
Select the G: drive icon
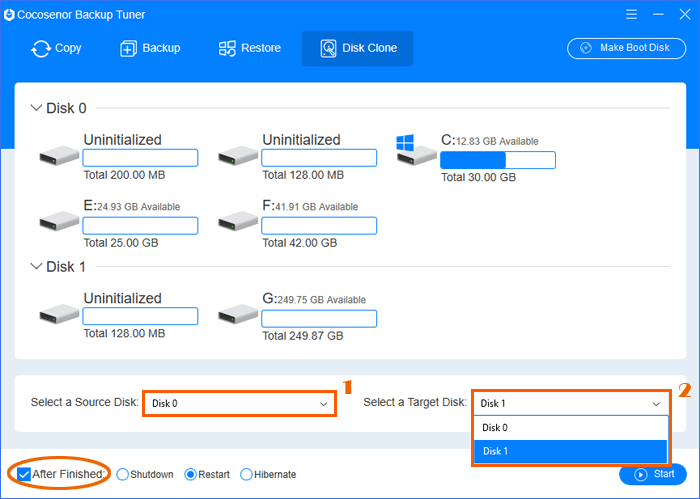tap(238, 314)
